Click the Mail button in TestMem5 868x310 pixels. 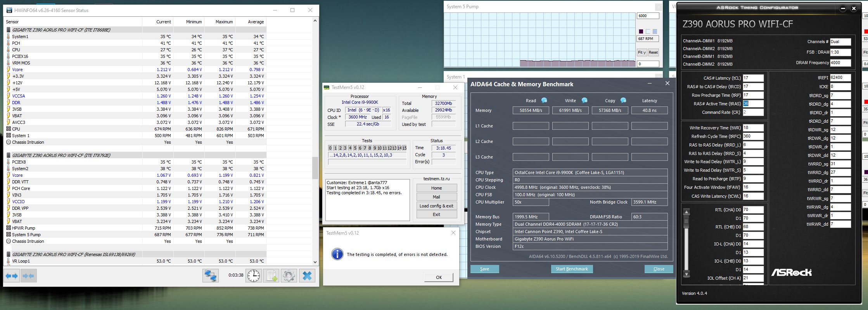coord(436,197)
